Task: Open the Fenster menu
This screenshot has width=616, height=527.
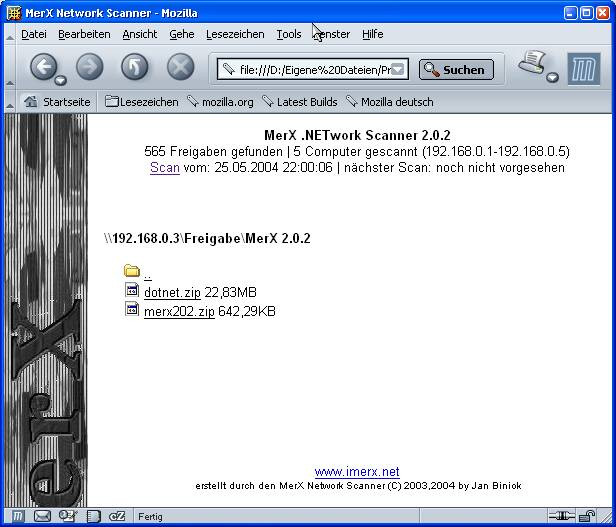Action: tap(332, 34)
